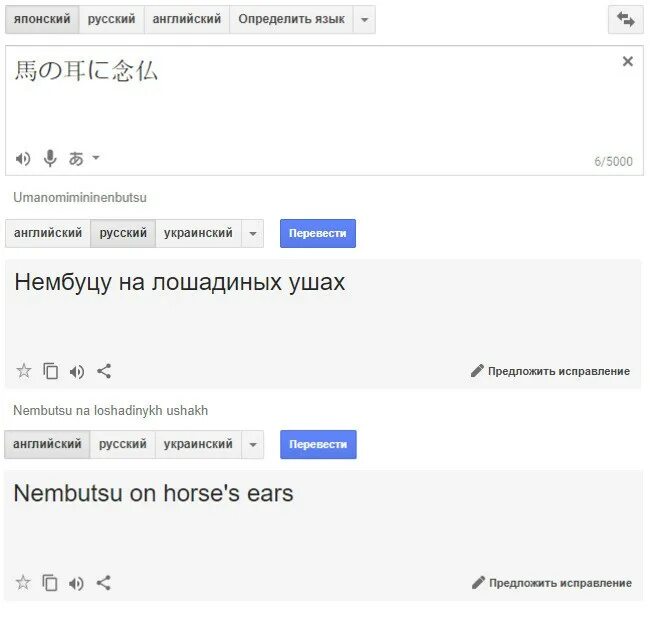Star the Russian translation result
This screenshot has width=650, height=631.
pyautogui.click(x=24, y=371)
